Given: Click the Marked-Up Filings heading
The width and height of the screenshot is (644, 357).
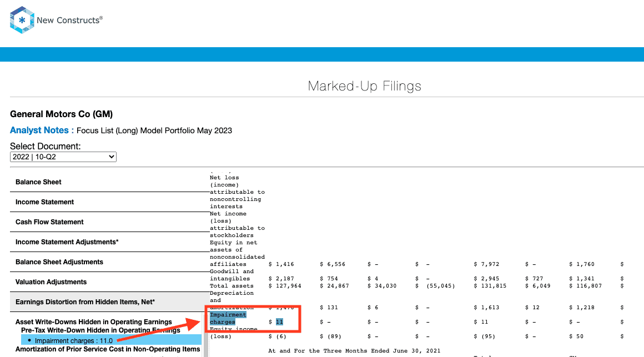Looking at the screenshot, I should [365, 86].
